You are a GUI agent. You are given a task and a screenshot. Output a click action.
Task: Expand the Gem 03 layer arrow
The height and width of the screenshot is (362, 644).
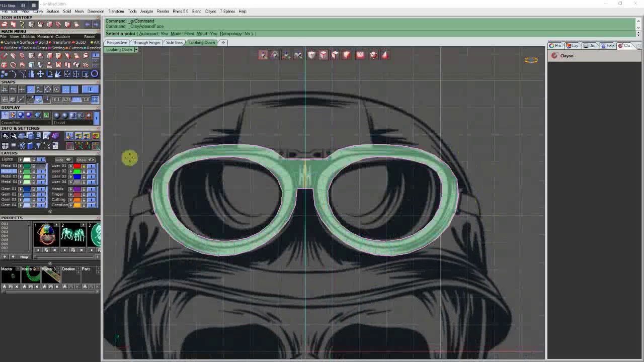point(21,200)
